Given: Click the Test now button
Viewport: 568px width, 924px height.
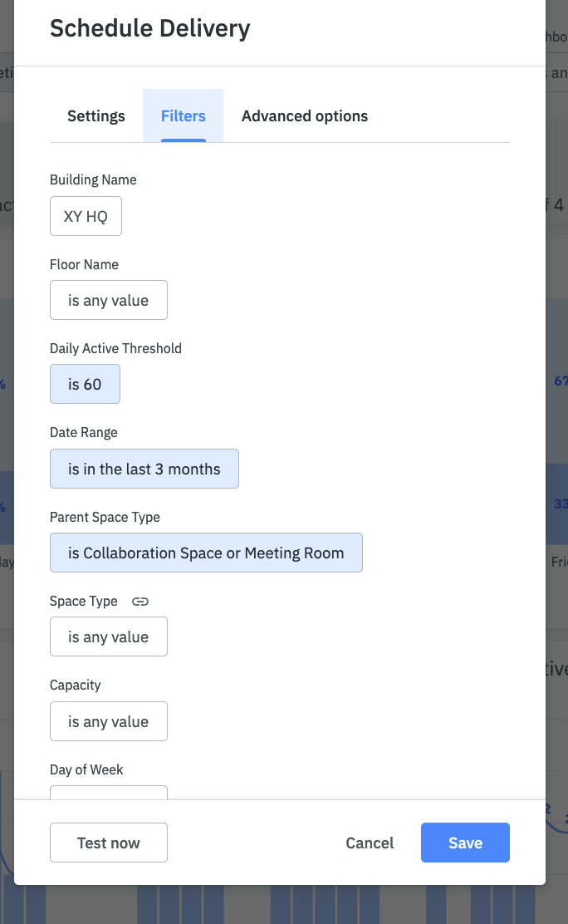Looking at the screenshot, I should pyautogui.click(x=109, y=843).
